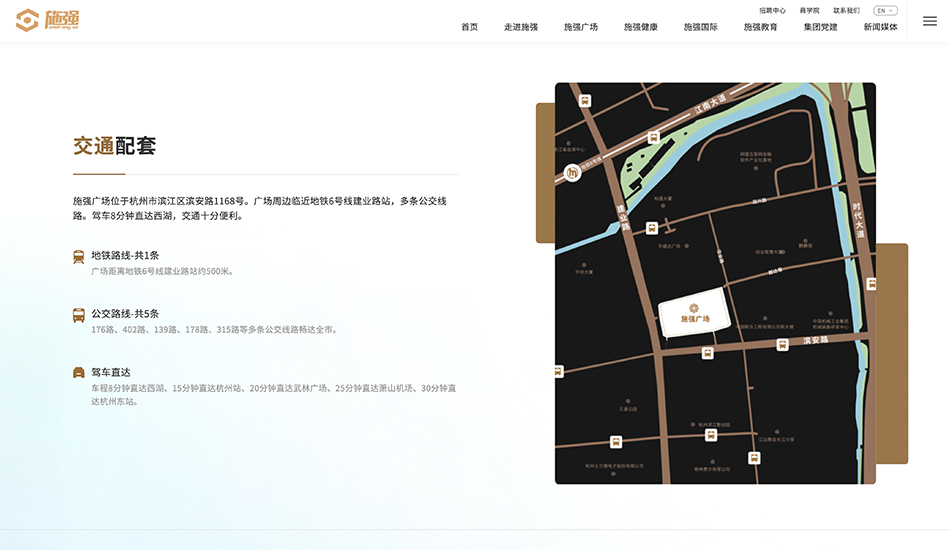This screenshot has height=550, width=950.
Task: Open the 施强健康 navigation item
Action: (641, 27)
